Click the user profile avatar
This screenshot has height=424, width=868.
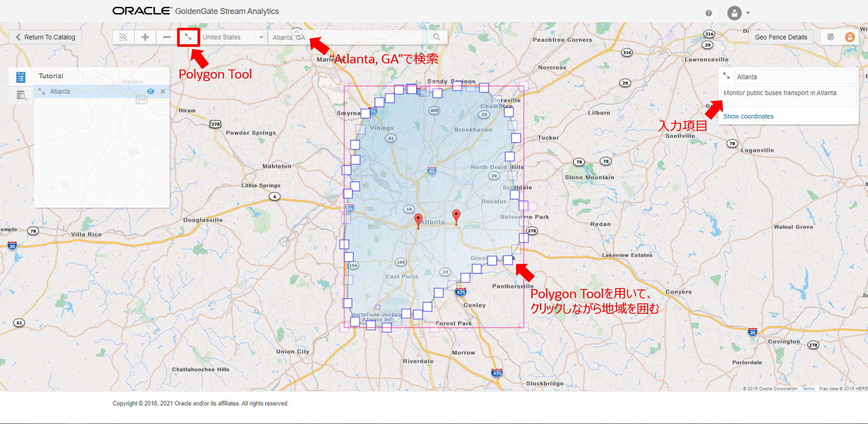coord(734,13)
